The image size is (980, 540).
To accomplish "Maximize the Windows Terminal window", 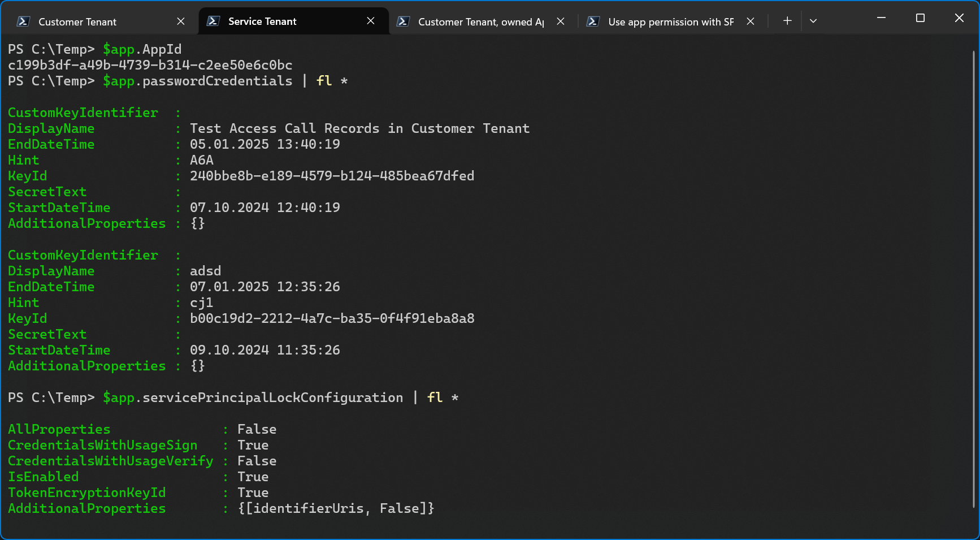I will pos(920,18).
